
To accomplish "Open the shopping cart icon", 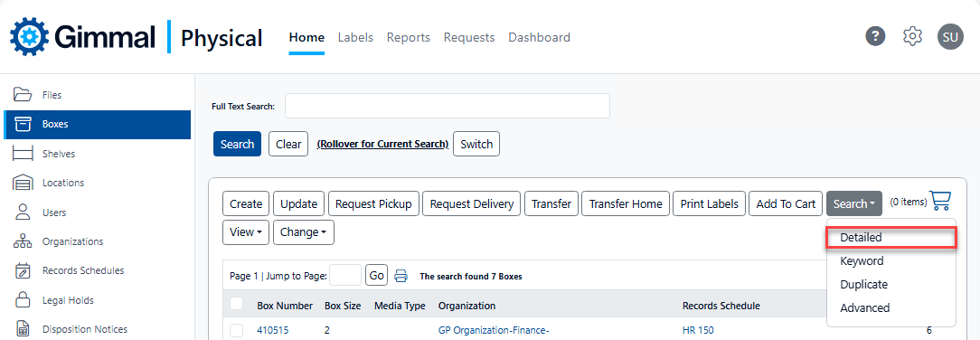I will (x=940, y=201).
